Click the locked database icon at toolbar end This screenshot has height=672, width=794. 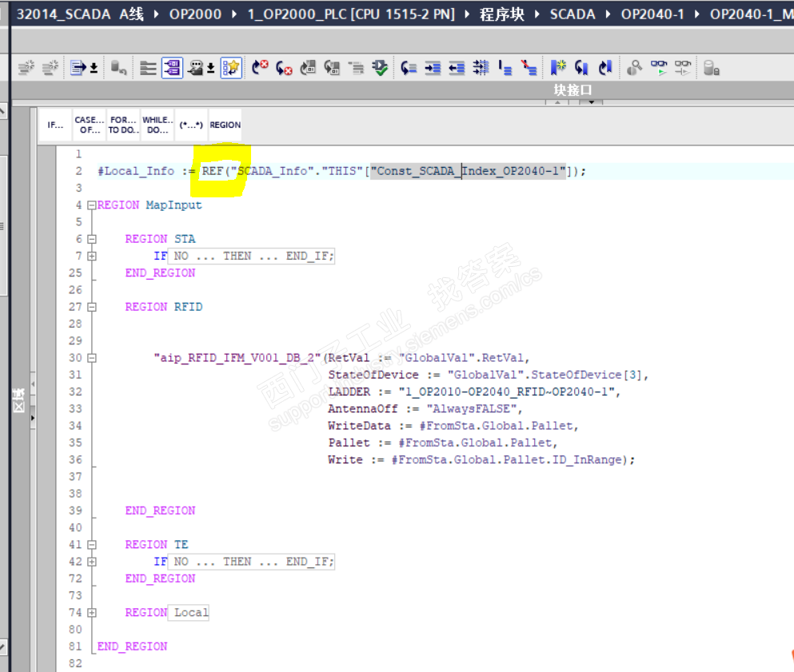(x=712, y=67)
